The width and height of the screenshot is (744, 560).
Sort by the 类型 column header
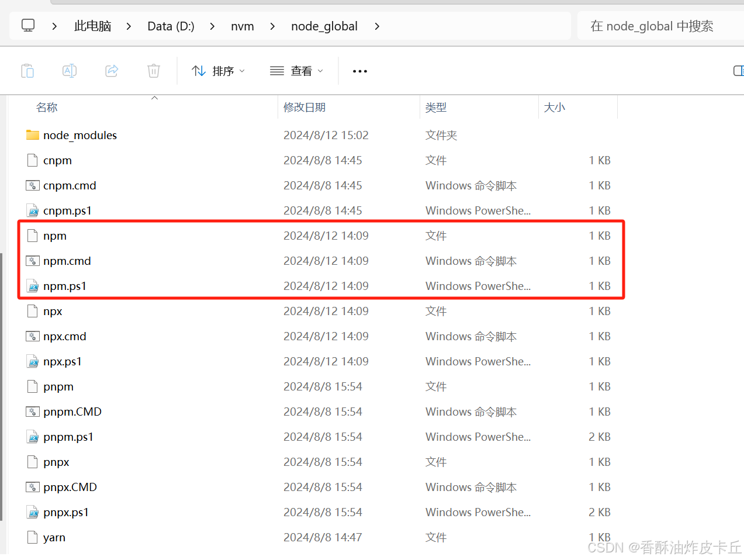tap(436, 108)
